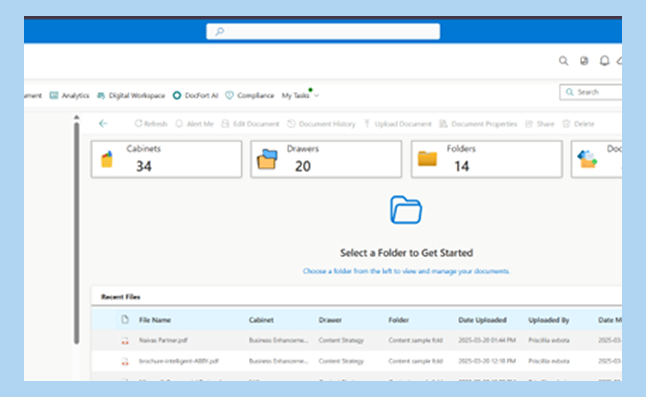
Task: Click the top blue bar search field
Action: [323, 31]
